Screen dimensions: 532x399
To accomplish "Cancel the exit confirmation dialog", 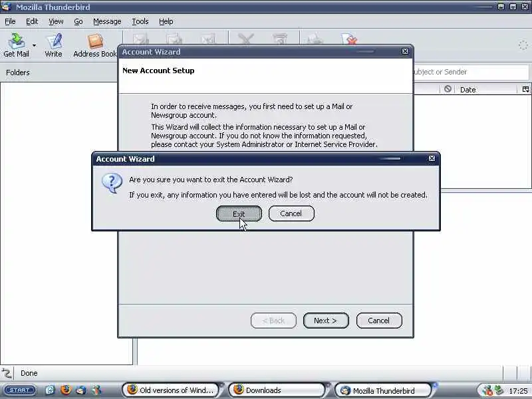I will (x=291, y=213).
